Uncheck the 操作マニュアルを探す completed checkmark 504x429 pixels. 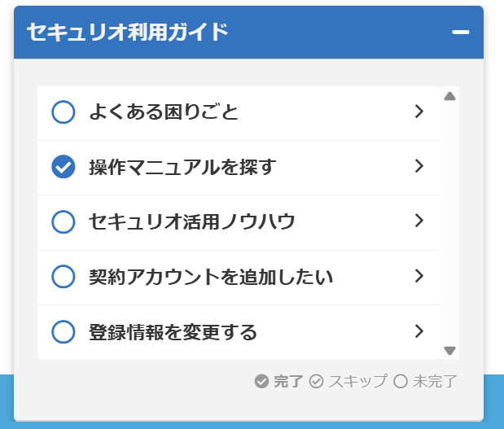pyautogui.click(x=63, y=167)
